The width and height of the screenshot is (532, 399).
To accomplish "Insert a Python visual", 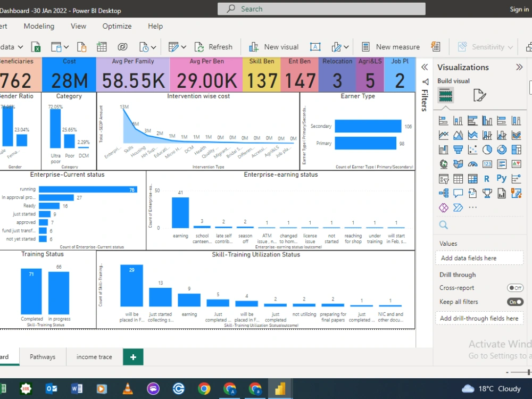I will point(502,178).
